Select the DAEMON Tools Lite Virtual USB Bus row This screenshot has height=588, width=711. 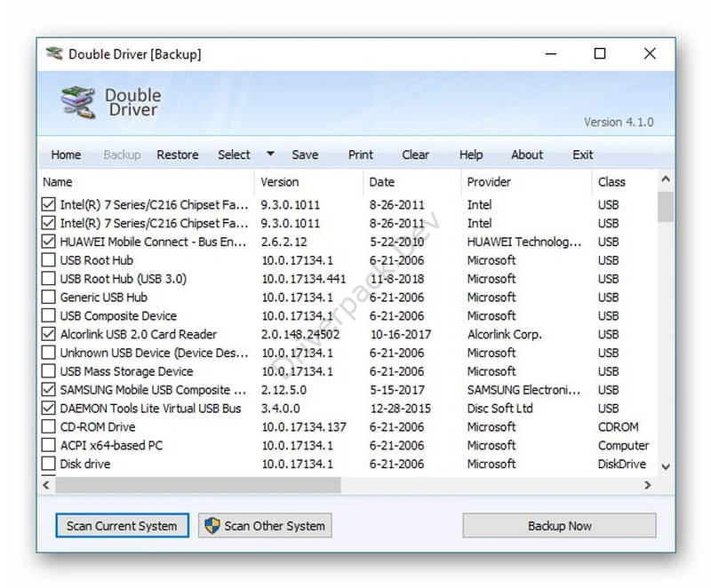point(348,409)
